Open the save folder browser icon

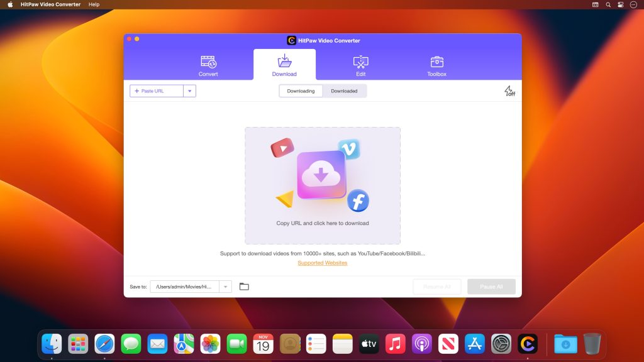click(x=244, y=286)
